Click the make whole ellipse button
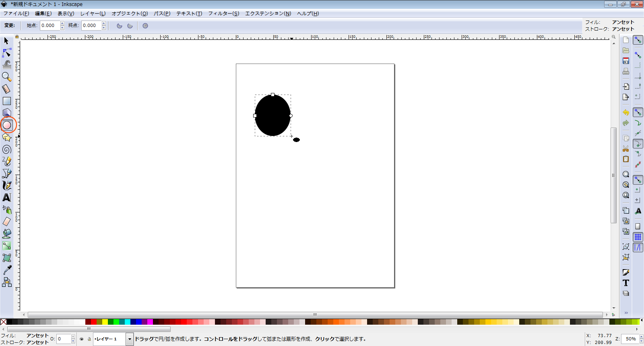The width and height of the screenshot is (644, 346). (145, 26)
